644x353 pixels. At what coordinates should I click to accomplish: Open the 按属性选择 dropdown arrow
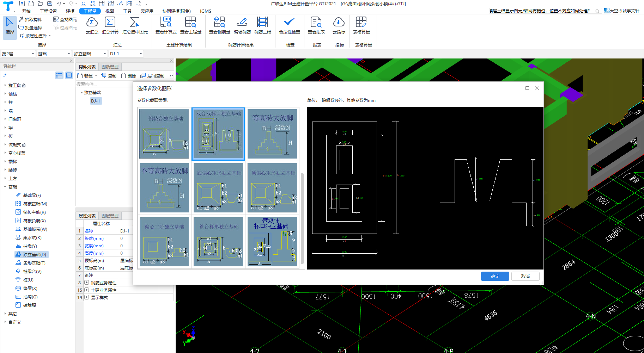pyautogui.click(x=50, y=36)
